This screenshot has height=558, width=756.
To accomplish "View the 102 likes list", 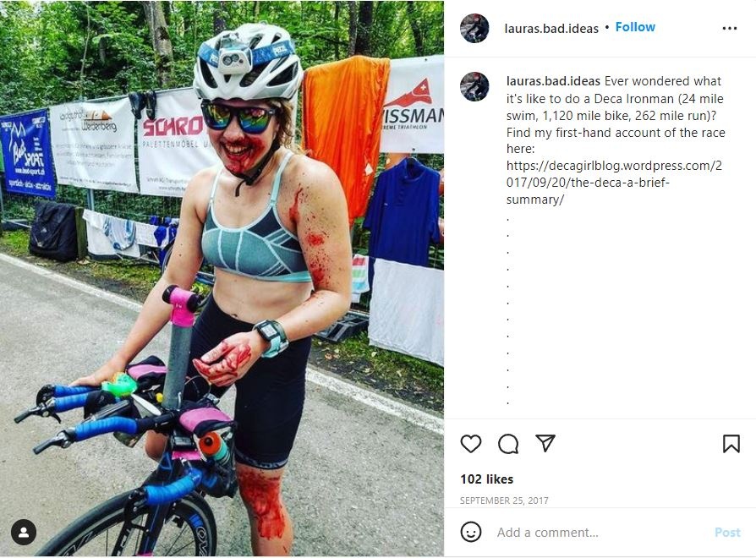I will [486, 479].
